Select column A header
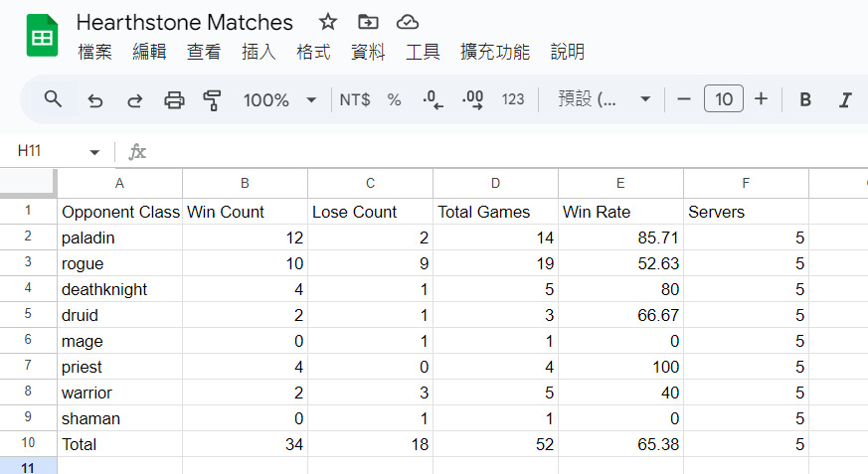The height and width of the screenshot is (474, 868). point(119,184)
